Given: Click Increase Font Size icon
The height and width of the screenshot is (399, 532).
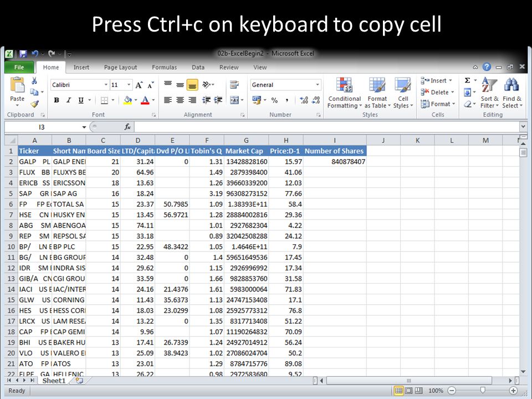Looking at the screenshot, I should pos(139,85).
